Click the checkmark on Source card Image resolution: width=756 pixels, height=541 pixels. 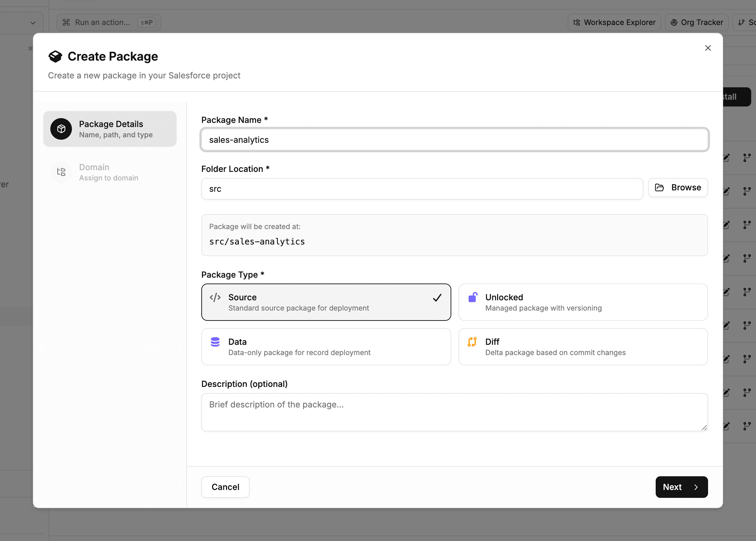click(437, 298)
